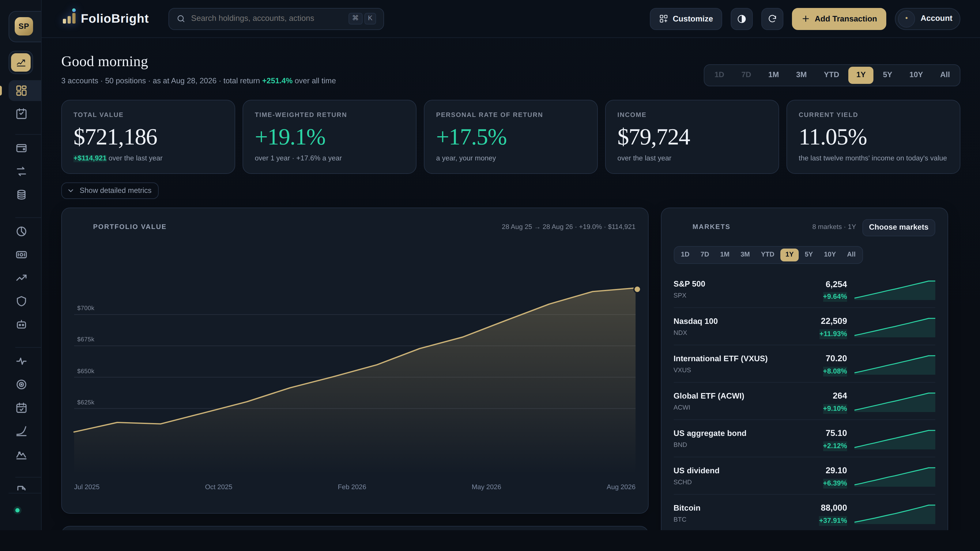Select the dashboard 3M range
The width and height of the screenshot is (980, 551).
(x=801, y=75)
